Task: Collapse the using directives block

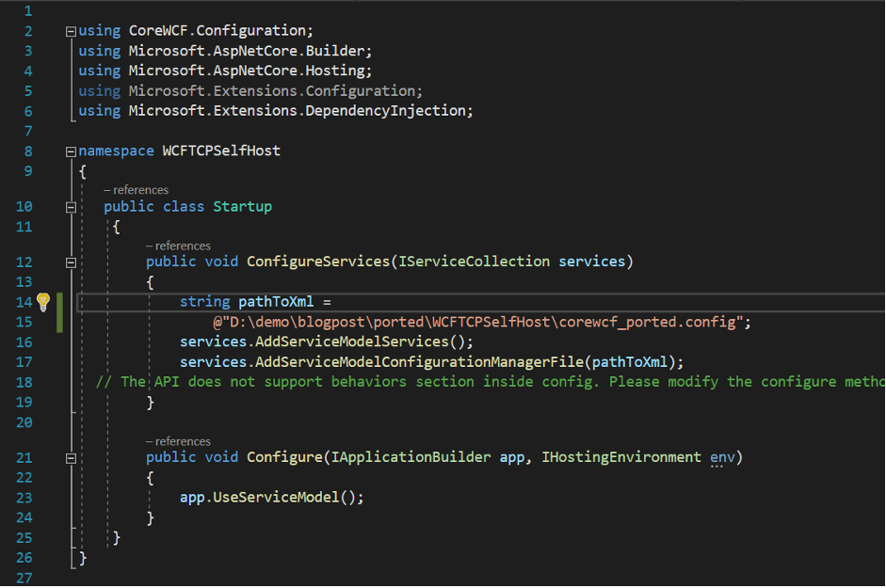Action: pos(70,29)
